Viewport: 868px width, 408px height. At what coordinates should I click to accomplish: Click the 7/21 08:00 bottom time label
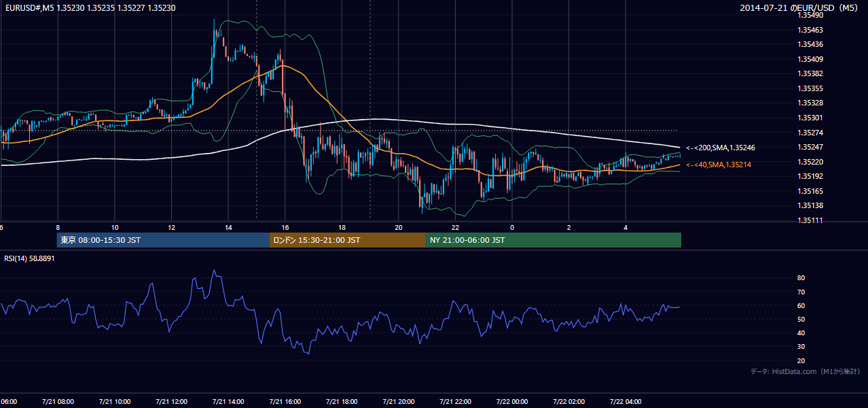click(58, 401)
